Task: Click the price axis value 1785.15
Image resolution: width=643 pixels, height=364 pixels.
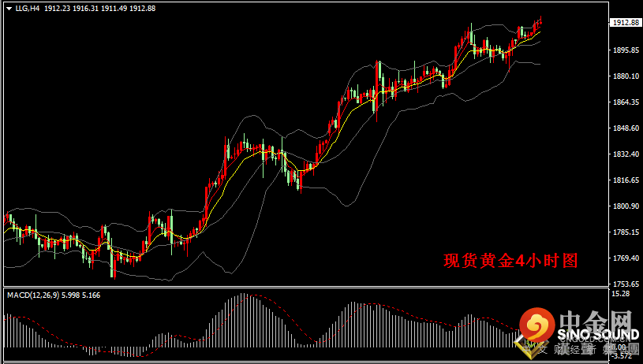Action: click(625, 232)
